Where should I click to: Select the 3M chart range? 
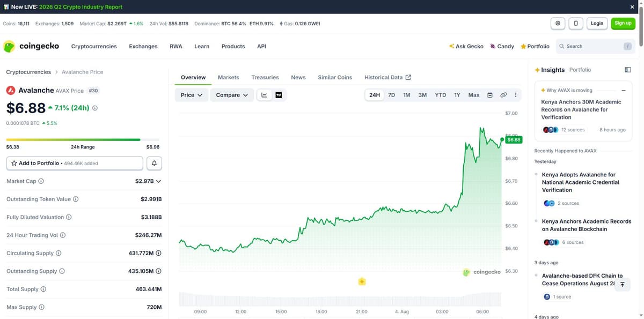coord(422,95)
